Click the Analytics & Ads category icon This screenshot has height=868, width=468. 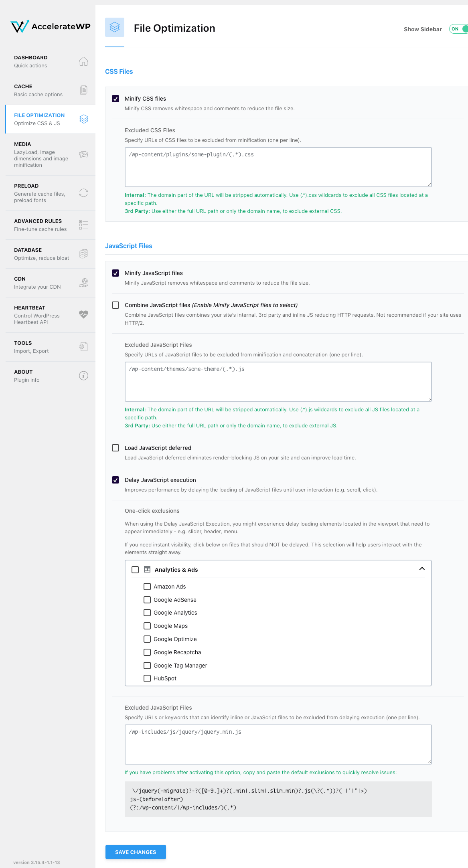(x=147, y=569)
